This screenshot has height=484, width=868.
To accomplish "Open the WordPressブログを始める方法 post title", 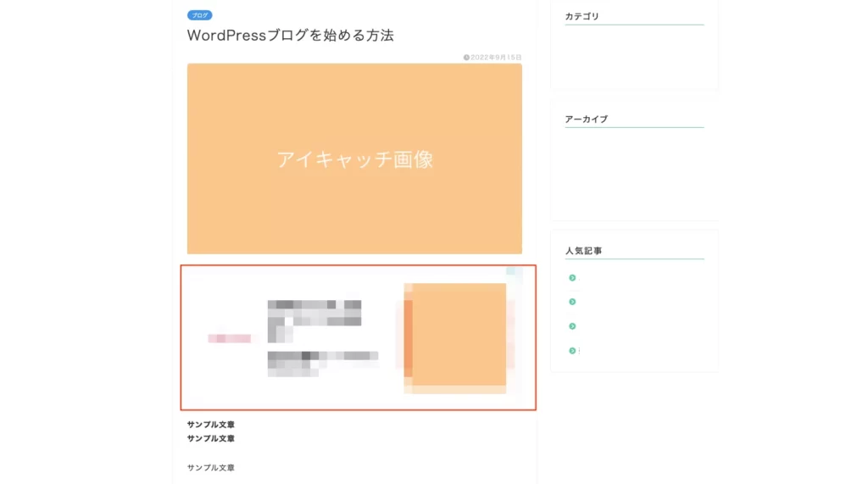I will pyautogui.click(x=290, y=36).
